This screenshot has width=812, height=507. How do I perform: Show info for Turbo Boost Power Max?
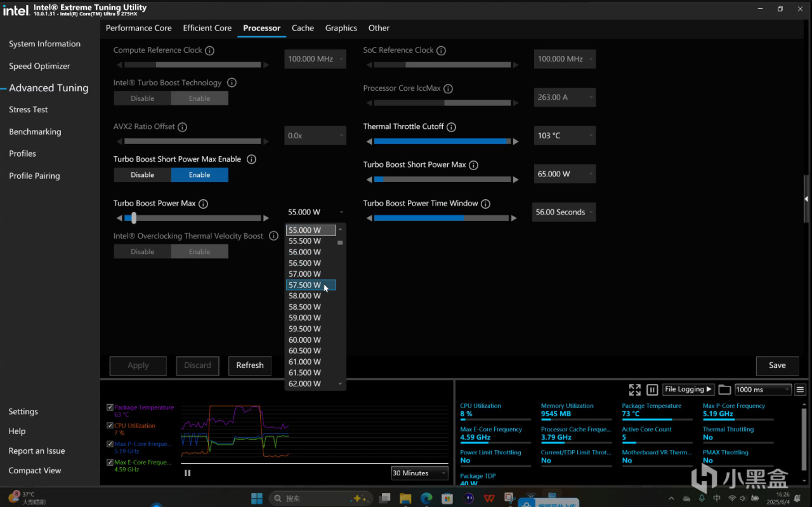pos(203,204)
